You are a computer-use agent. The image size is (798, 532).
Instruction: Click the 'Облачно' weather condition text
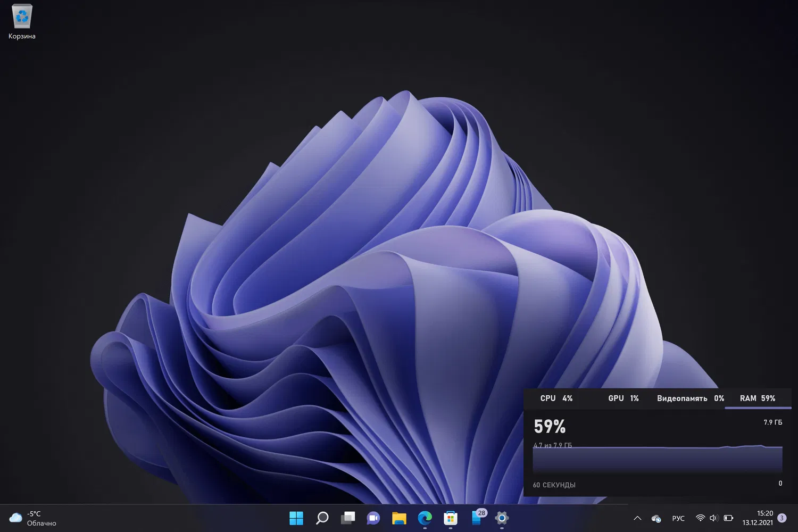[41, 523]
